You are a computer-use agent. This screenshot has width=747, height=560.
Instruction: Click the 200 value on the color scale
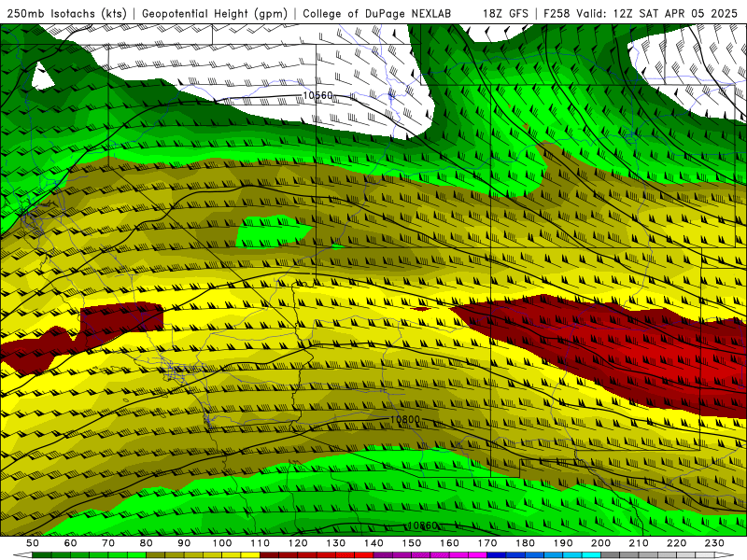coord(600,543)
